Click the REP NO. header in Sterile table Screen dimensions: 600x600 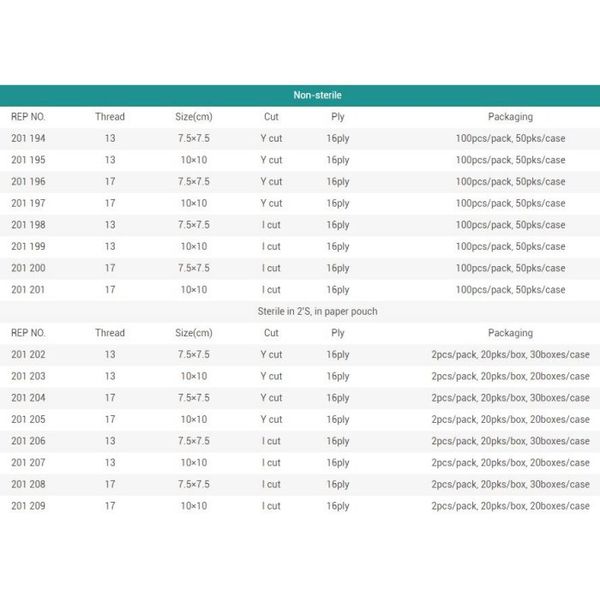click(x=28, y=333)
